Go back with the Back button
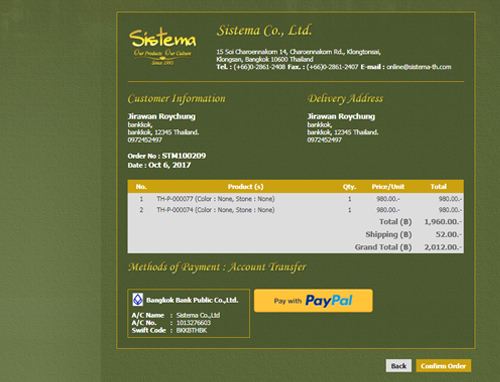Image resolution: width=500 pixels, height=382 pixels. tap(399, 366)
